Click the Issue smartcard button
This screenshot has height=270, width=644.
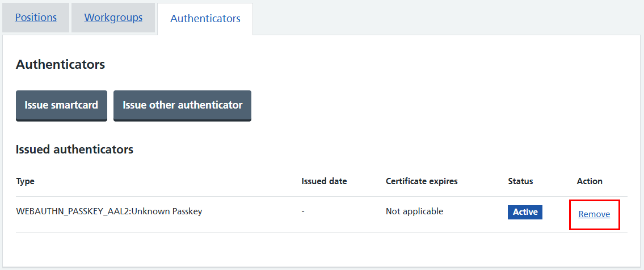pyautogui.click(x=61, y=105)
